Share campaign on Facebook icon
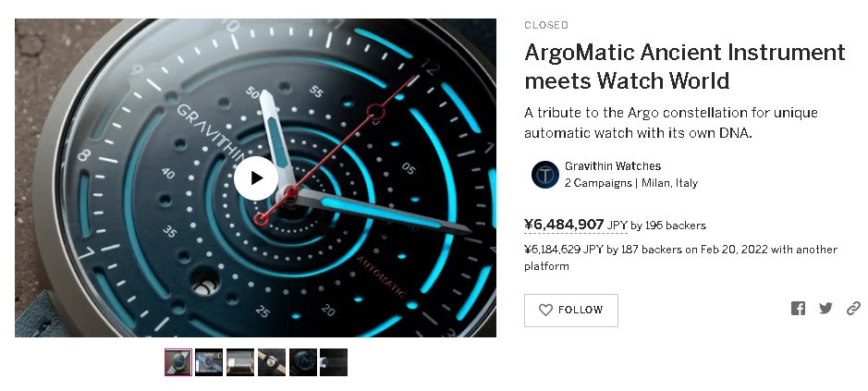This screenshot has height=391, width=868. point(798,309)
